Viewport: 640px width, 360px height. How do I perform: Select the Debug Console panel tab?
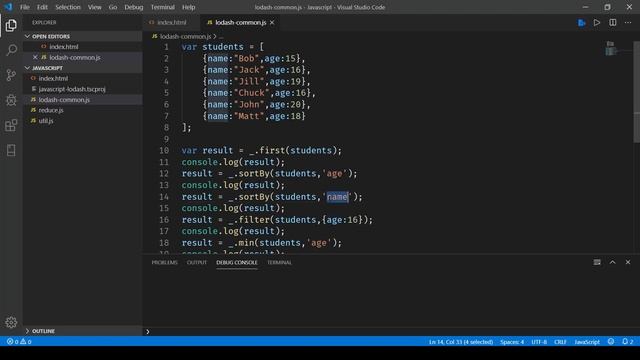coord(237,262)
